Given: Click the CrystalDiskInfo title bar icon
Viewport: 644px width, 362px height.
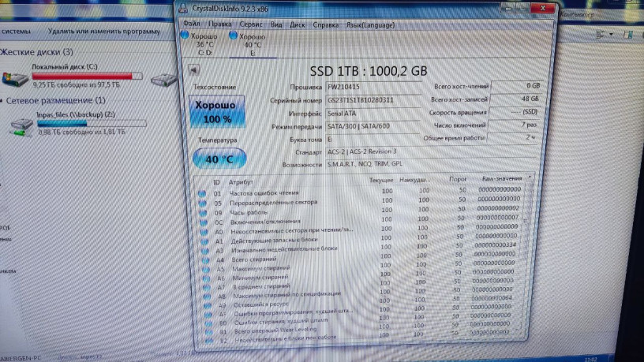Looking at the screenshot, I should click(183, 8).
